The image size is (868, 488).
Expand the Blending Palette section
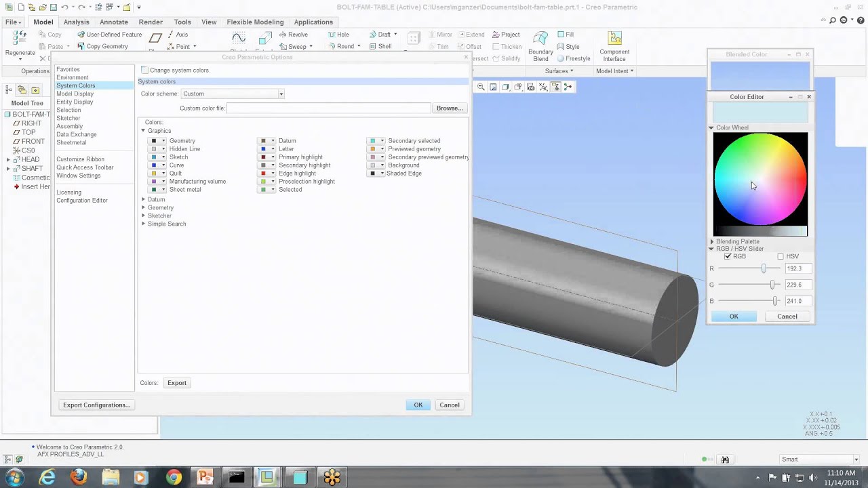coord(712,242)
